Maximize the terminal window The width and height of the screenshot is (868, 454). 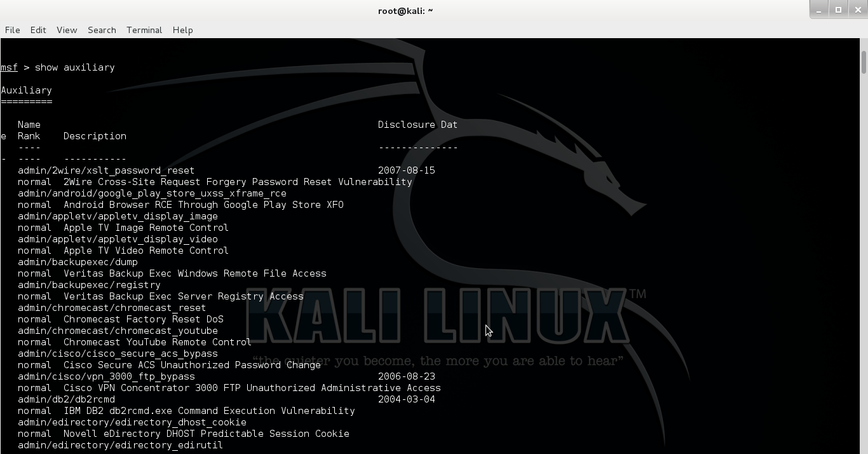(838, 10)
